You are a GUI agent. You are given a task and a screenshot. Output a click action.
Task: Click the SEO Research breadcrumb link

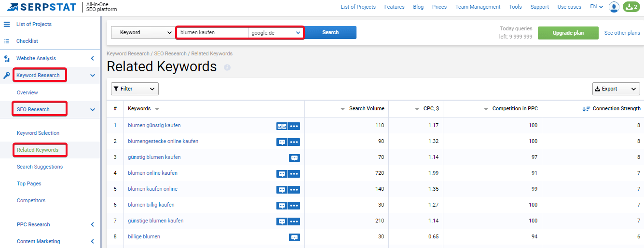(170, 53)
